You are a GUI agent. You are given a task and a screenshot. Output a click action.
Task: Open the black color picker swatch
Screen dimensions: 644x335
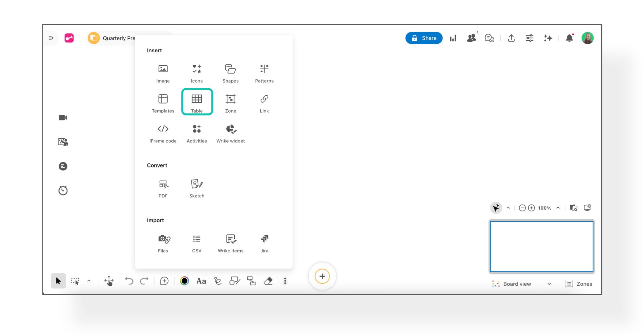point(184,281)
